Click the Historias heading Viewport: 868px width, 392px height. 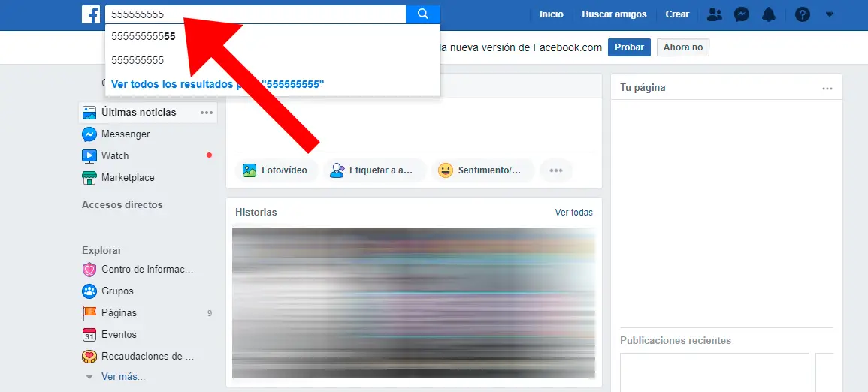pos(256,213)
